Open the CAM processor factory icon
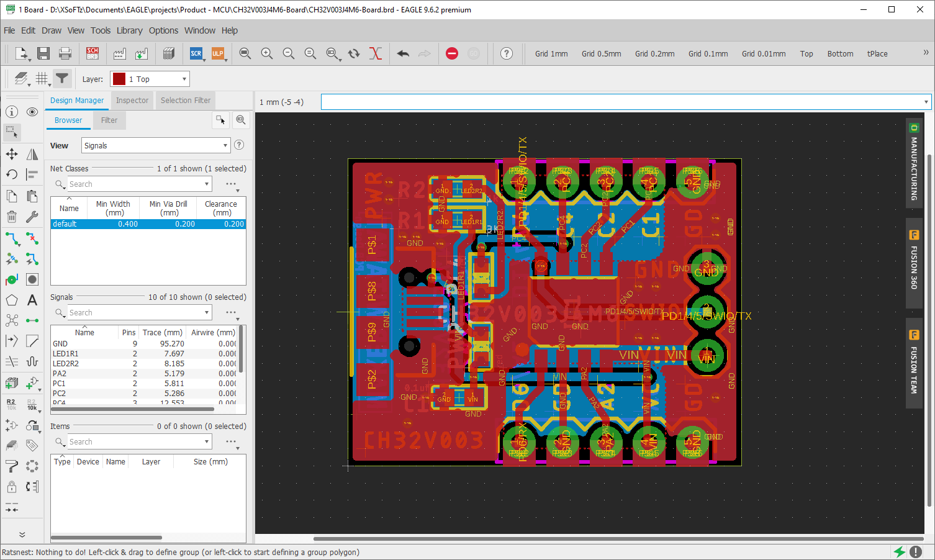Viewport: 935px width, 560px height. (120, 53)
